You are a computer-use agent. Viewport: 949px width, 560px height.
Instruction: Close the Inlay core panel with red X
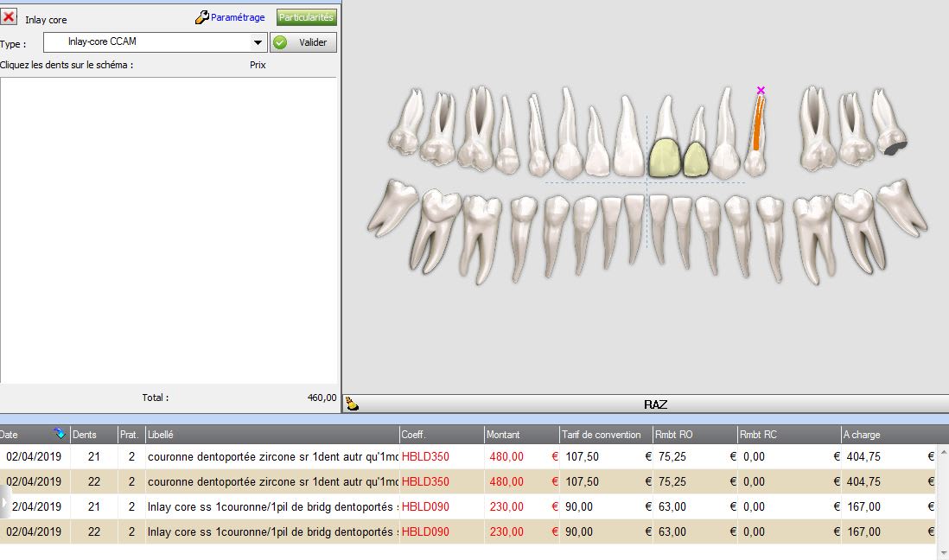(x=9, y=17)
